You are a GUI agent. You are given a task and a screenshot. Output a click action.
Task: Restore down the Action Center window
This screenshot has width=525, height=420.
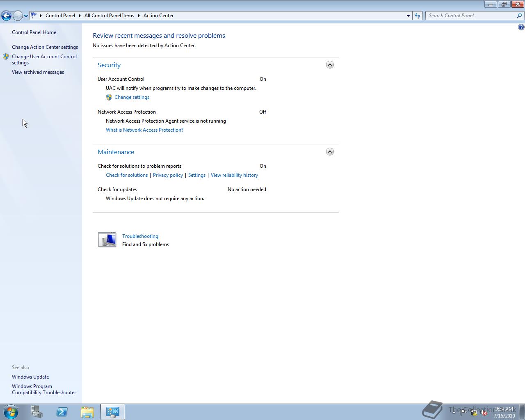coord(504,5)
